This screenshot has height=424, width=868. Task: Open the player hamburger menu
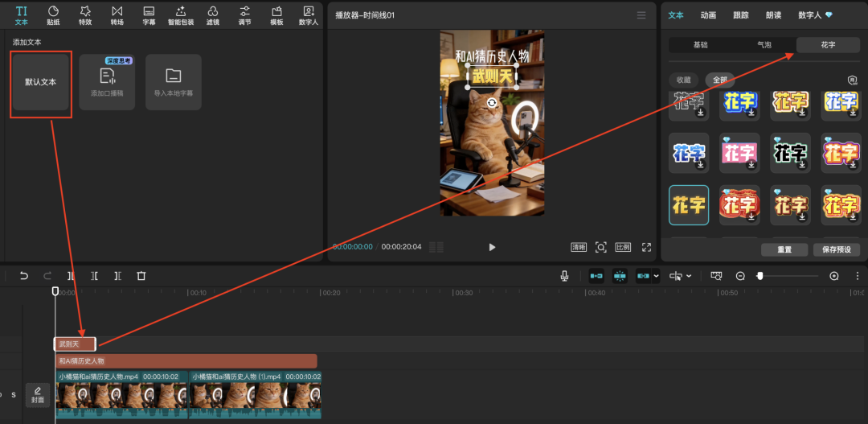point(641,15)
